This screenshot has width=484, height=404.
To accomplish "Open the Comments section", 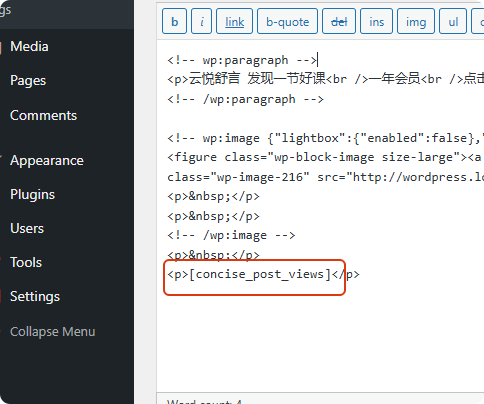I will click(x=43, y=115).
